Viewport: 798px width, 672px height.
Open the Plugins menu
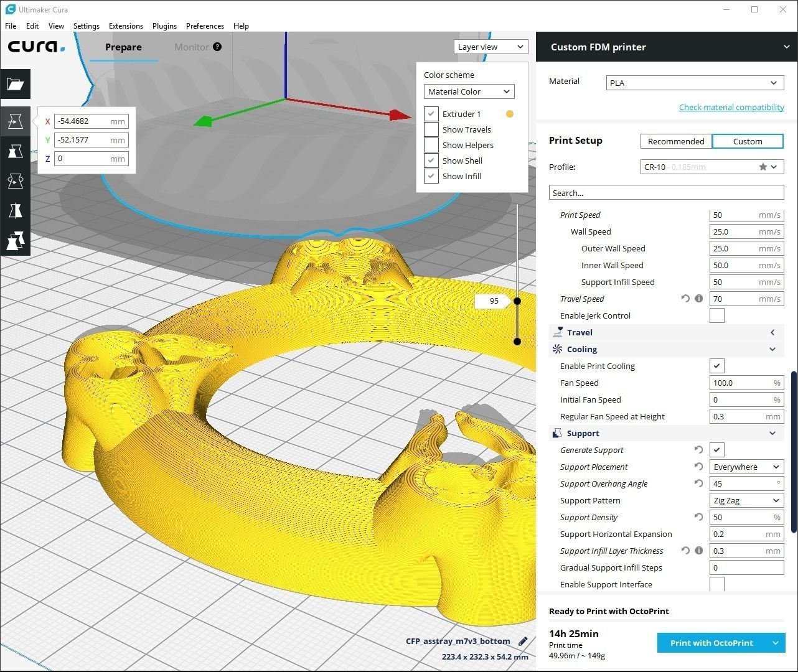pyautogui.click(x=164, y=26)
